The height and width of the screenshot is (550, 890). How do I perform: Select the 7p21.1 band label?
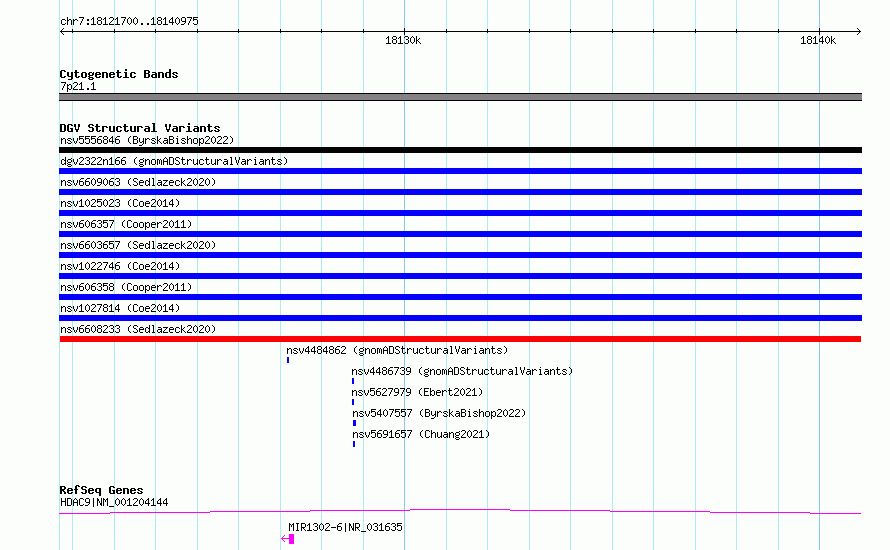click(x=78, y=86)
